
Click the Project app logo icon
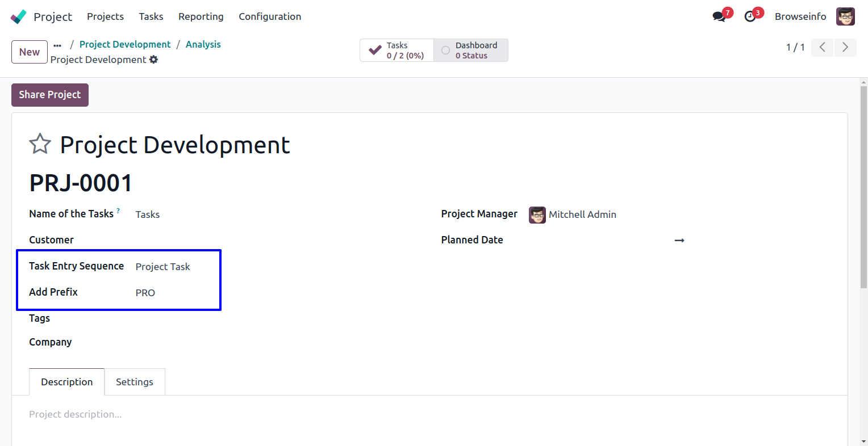click(18, 16)
